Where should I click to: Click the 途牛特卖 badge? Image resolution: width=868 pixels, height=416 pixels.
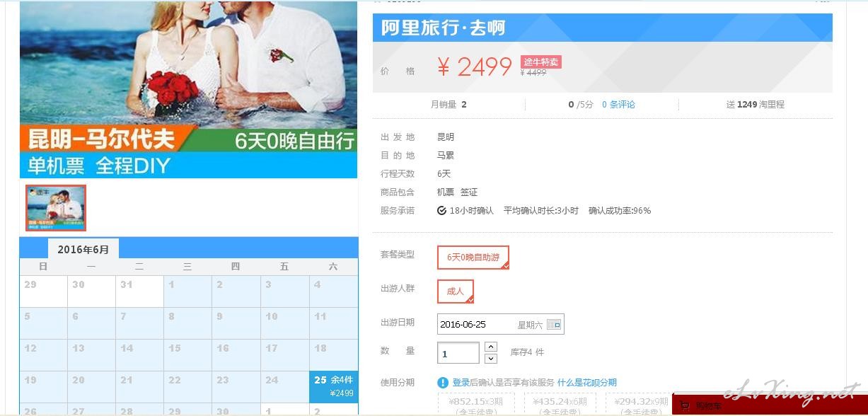tap(541, 62)
